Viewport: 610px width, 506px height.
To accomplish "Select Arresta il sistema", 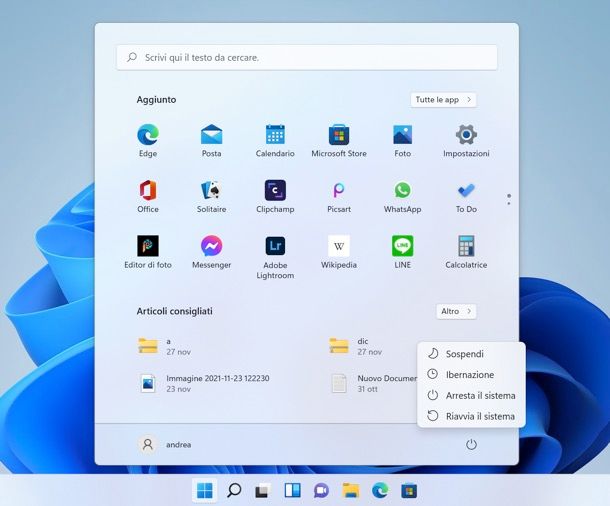I will click(471, 396).
